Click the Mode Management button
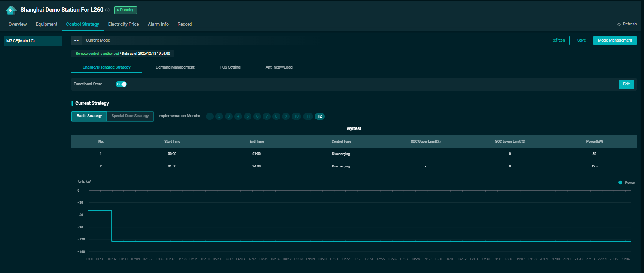Image resolution: width=644 pixels, height=273 pixels. [x=614, y=40]
